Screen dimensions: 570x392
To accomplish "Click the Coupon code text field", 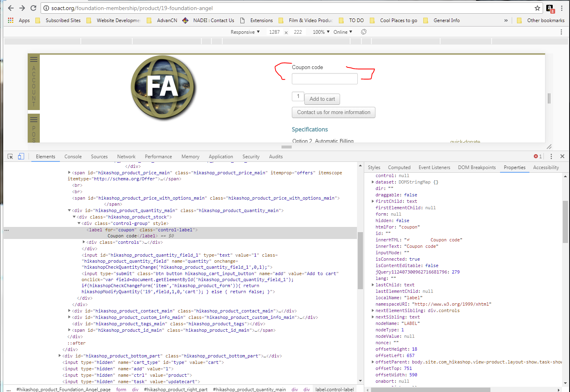I will [x=324, y=79].
